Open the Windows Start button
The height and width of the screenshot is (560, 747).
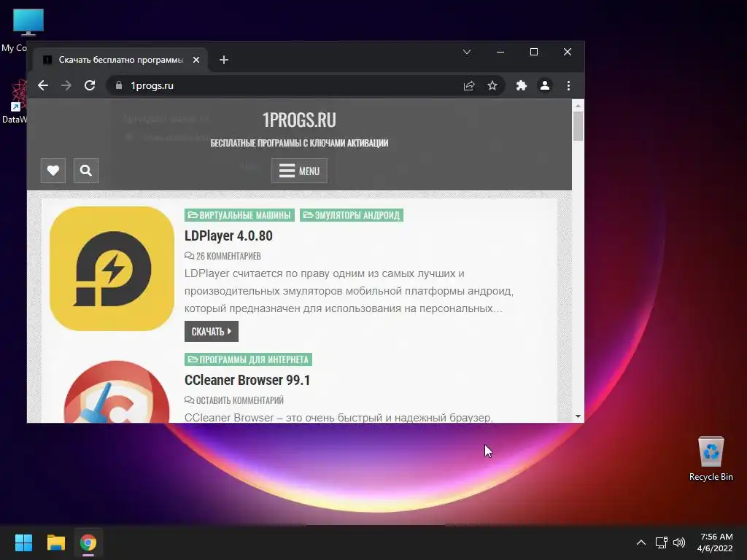click(23, 542)
